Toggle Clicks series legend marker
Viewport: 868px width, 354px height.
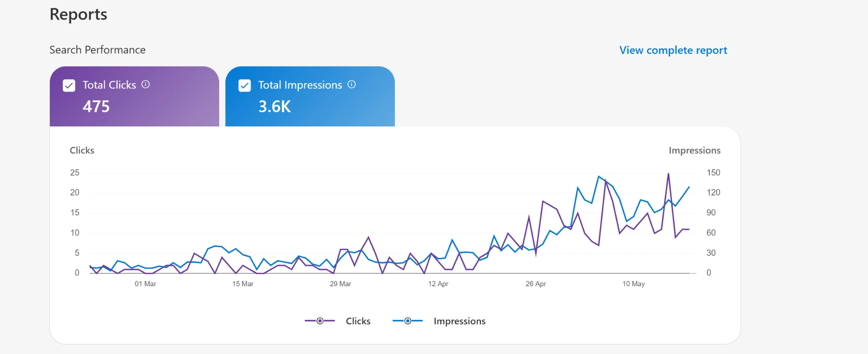(320, 321)
